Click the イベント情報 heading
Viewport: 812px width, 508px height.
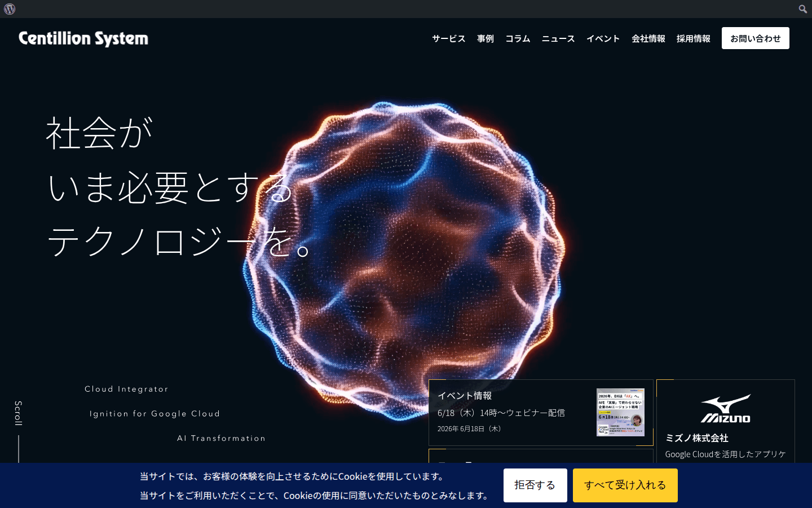(x=465, y=396)
